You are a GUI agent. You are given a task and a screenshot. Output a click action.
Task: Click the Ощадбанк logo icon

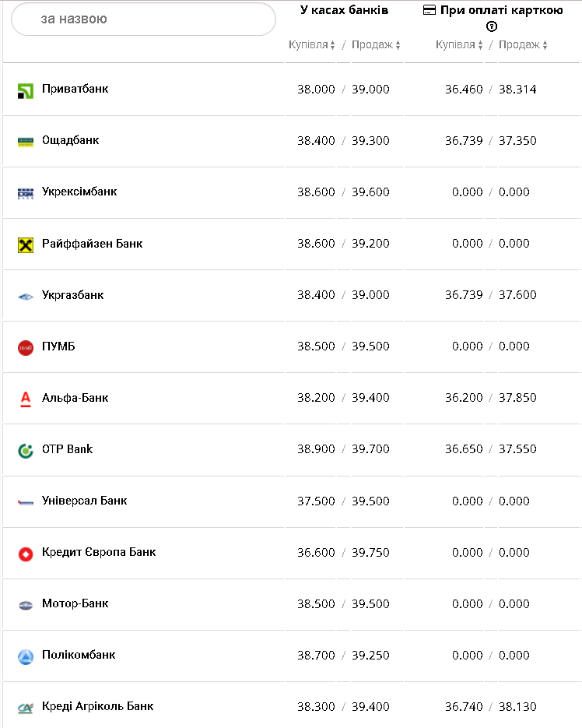click(26, 142)
